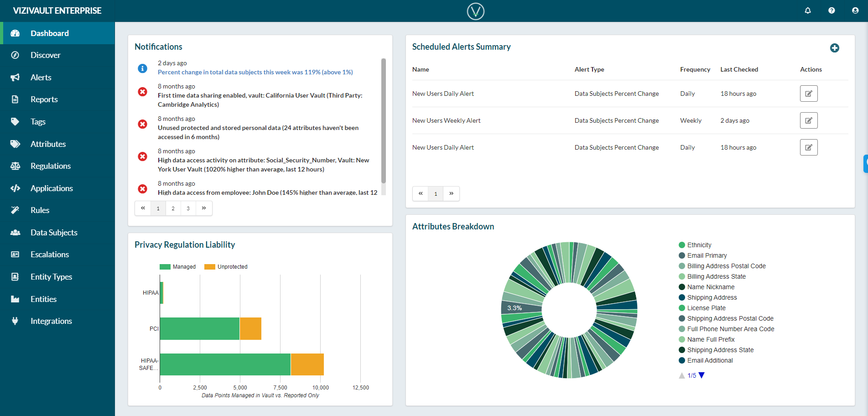Go to notifications page 3

click(x=188, y=208)
